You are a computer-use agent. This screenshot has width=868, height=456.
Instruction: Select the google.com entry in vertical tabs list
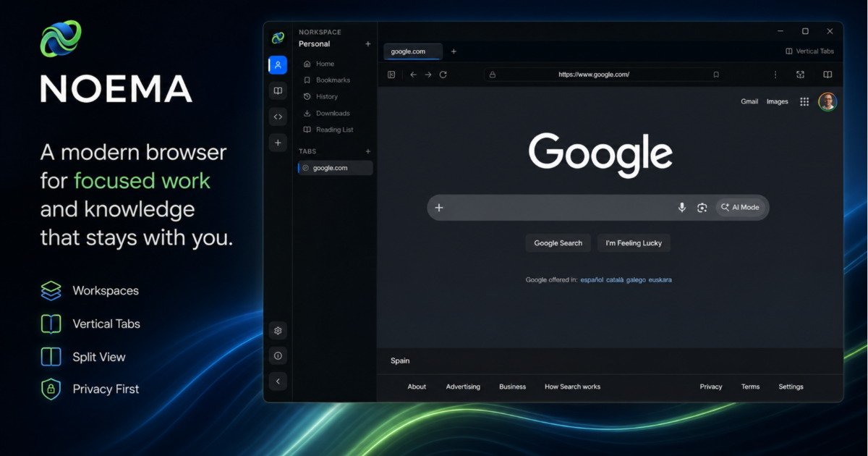point(336,168)
